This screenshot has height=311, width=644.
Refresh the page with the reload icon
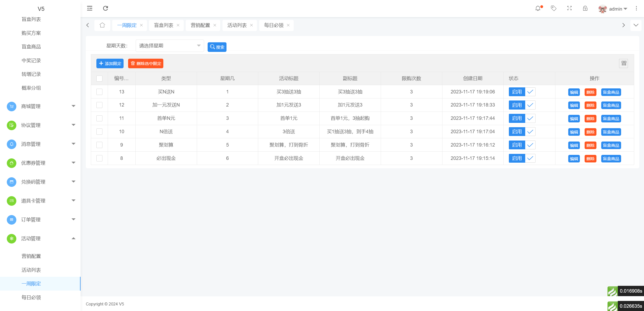105,8
